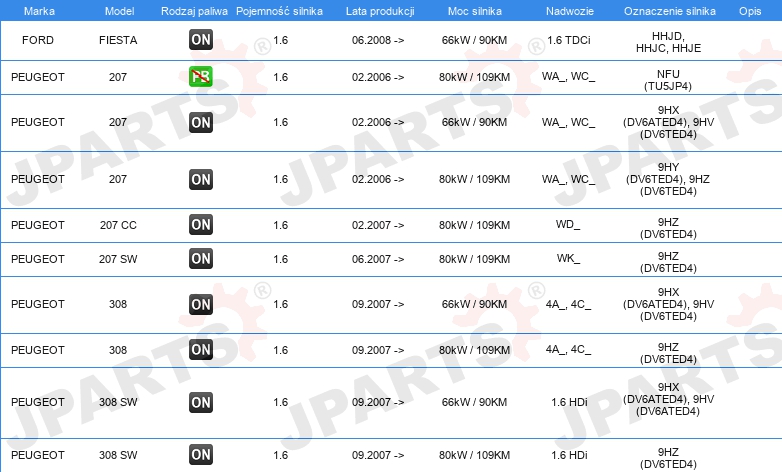Select ON icon in row with 4A_, 4C_ 80kW/109KM
Image resolution: width=782 pixels, height=472 pixels.
pyautogui.click(x=201, y=350)
